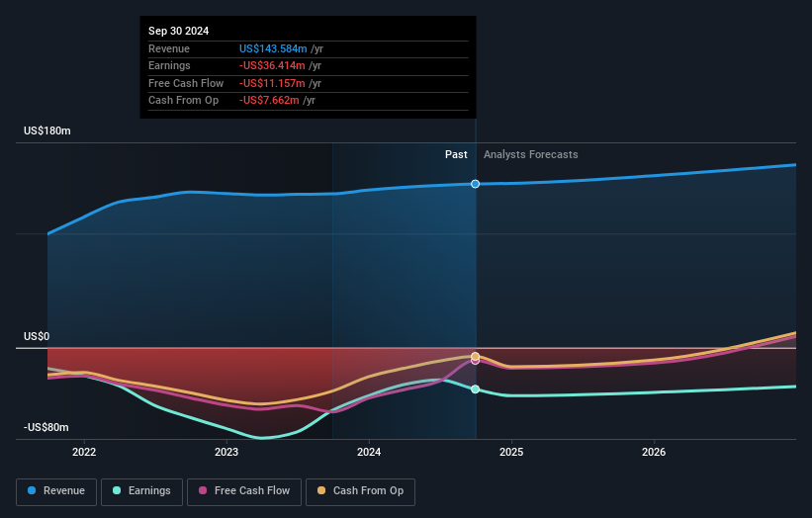Click the US$180m y-axis label
812x518 pixels.
pyautogui.click(x=47, y=130)
